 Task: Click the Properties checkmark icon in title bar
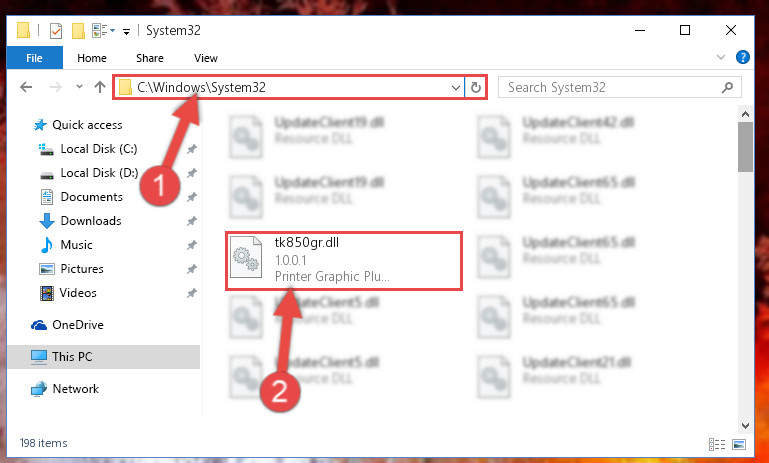coord(56,31)
